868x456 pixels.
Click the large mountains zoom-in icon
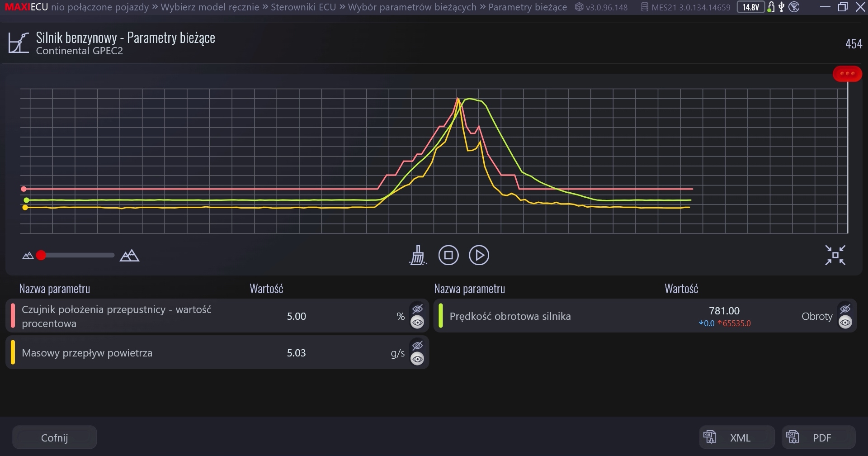click(129, 256)
